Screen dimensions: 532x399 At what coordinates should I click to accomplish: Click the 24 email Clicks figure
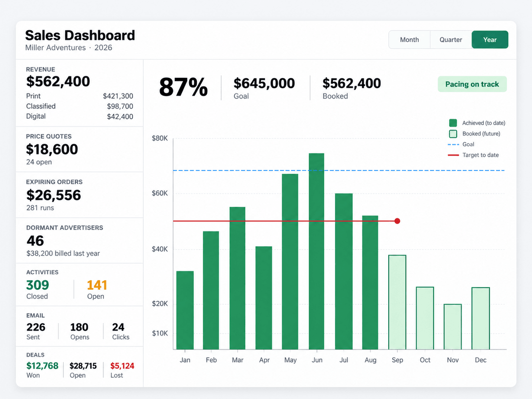[x=118, y=327]
